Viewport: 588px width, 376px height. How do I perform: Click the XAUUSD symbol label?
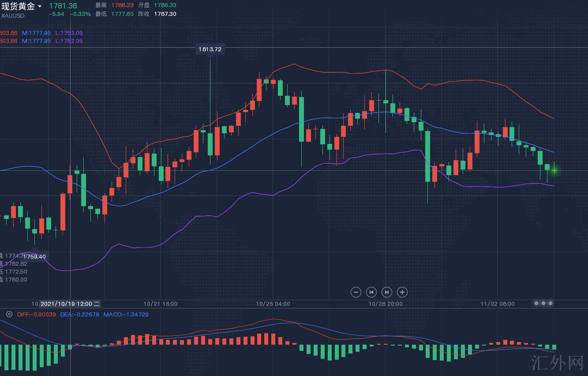pos(13,16)
